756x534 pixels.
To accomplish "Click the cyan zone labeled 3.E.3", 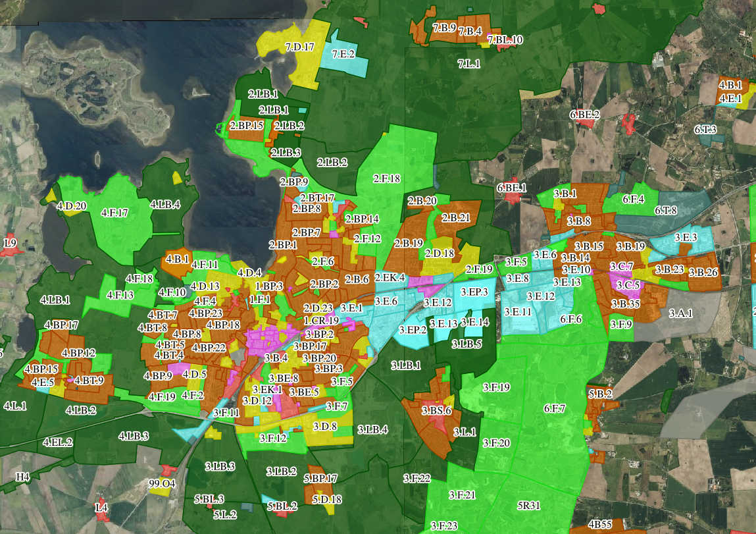I will [x=686, y=238].
